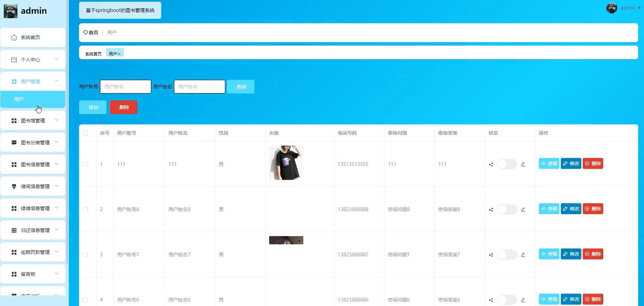The image size is (644, 306).
Task: Open the avatar thumbnail of 用户账号7
Action: pos(286,240)
